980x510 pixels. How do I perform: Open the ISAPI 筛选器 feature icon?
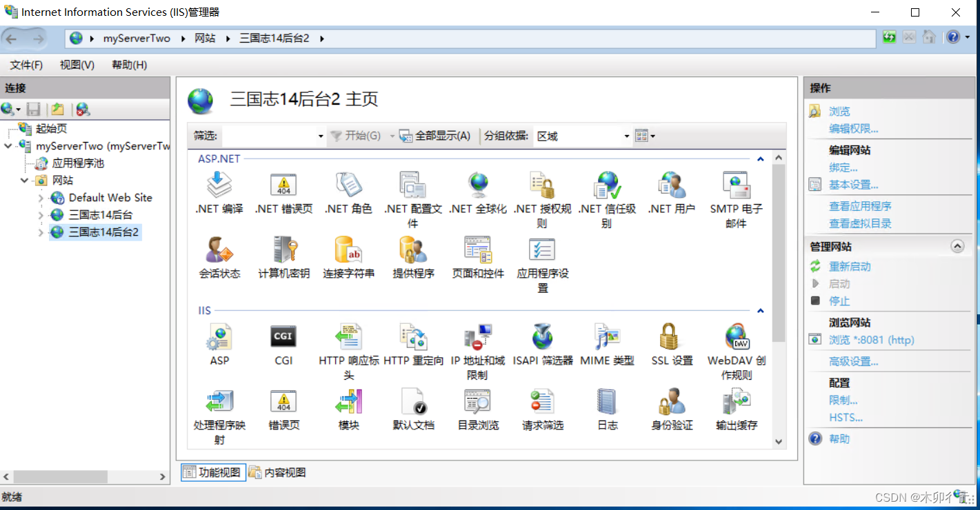pos(543,337)
